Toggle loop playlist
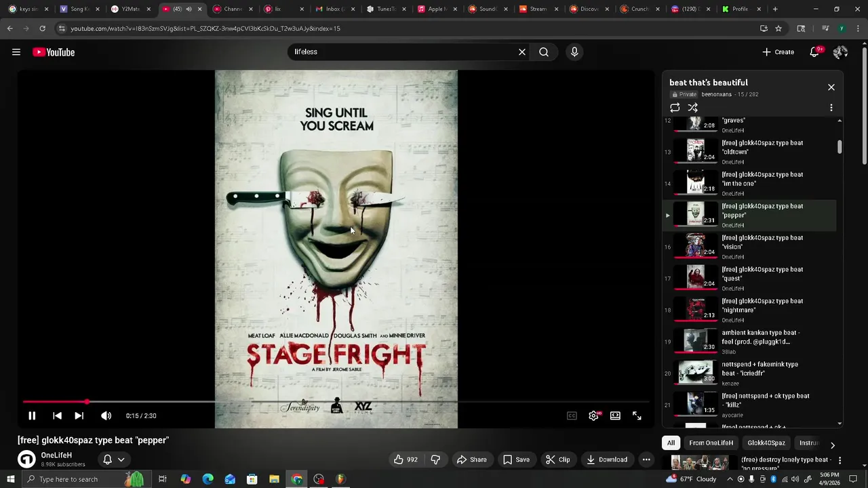 pyautogui.click(x=675, y=108)
